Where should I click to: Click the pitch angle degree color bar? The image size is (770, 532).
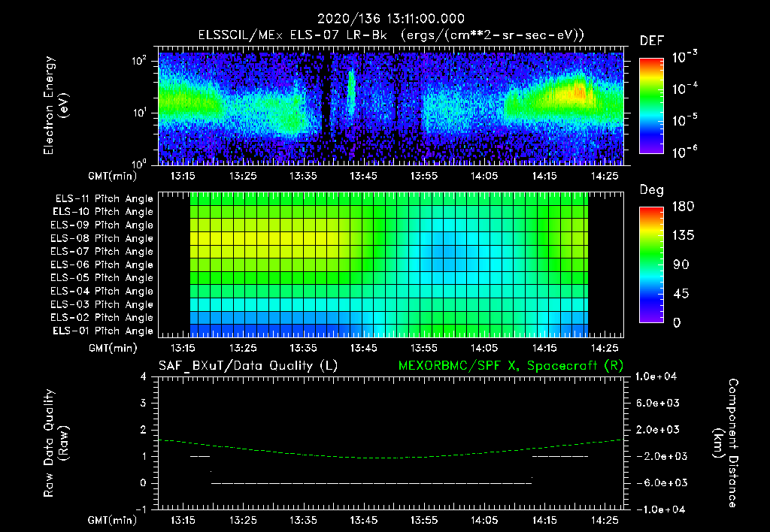[x=651, y=264]
